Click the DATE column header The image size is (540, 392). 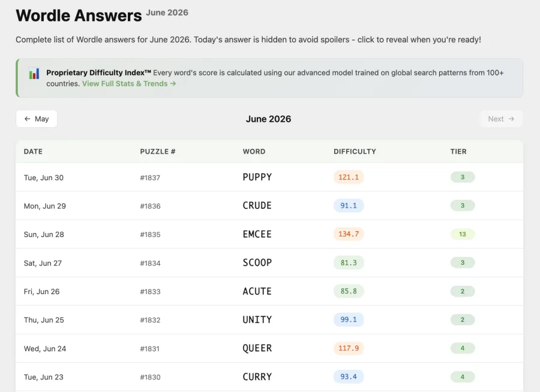tap(33, 151)
